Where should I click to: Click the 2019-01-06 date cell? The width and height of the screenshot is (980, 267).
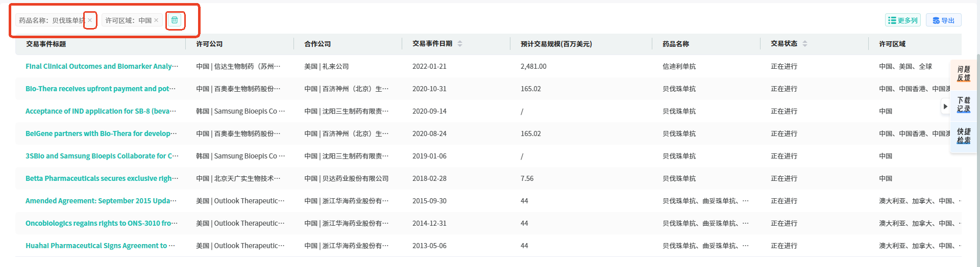(x=429, y=156)
